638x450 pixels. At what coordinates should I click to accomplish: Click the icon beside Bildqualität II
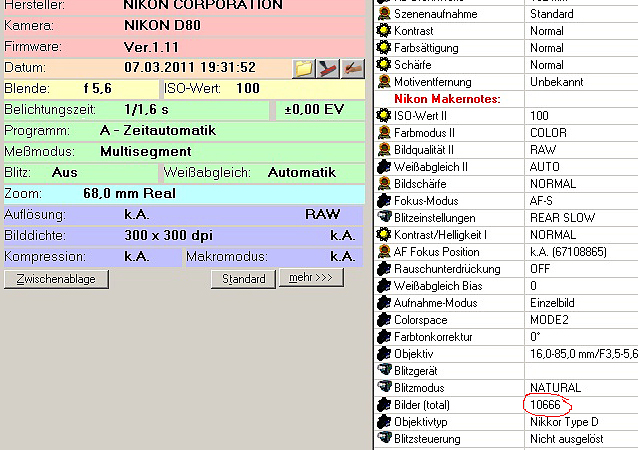pos(384,150)
